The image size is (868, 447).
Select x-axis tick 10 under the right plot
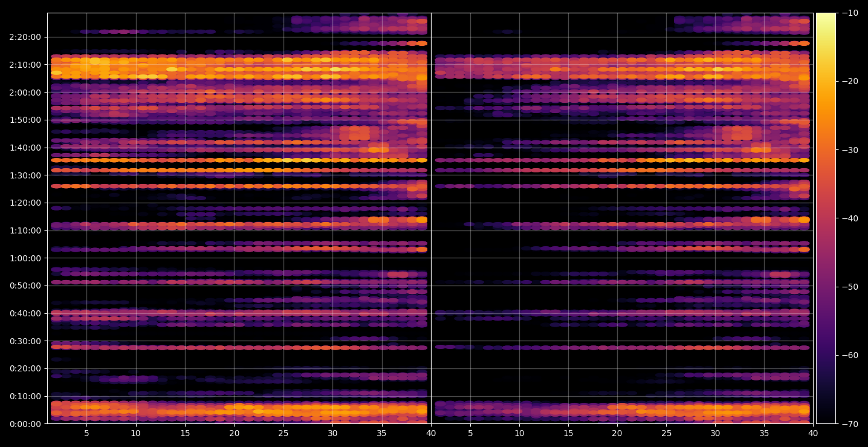coord(519,433)
